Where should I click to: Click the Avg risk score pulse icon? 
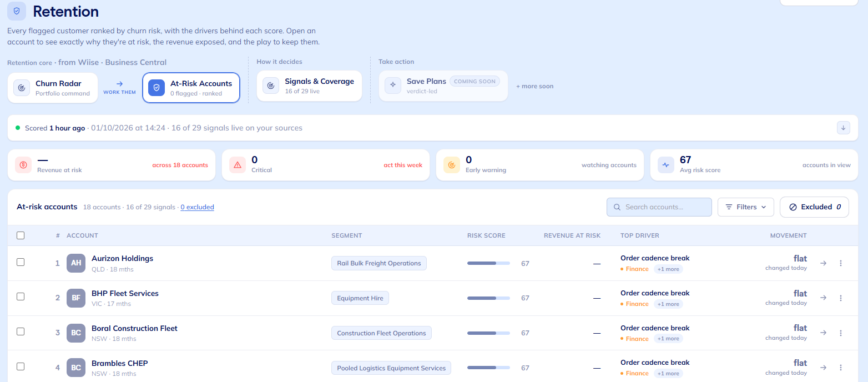point(666,165)
